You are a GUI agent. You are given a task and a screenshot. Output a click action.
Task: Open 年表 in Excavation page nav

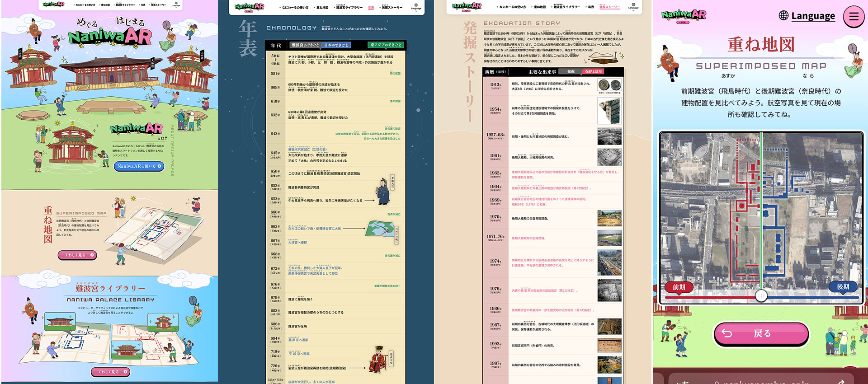(x=590, y=8)
